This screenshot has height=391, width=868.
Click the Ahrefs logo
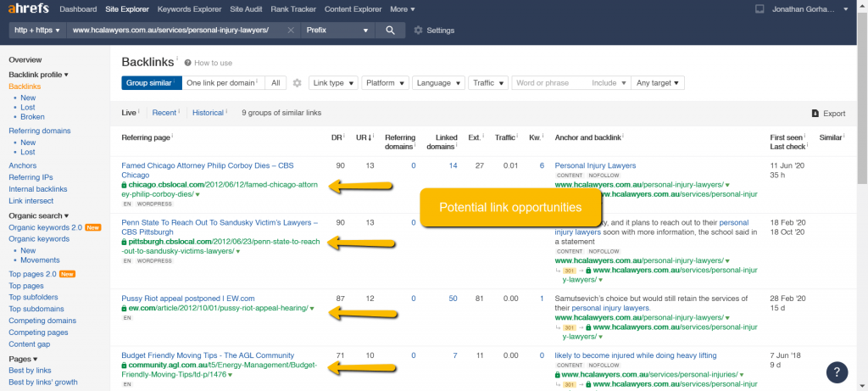(27, 9)
